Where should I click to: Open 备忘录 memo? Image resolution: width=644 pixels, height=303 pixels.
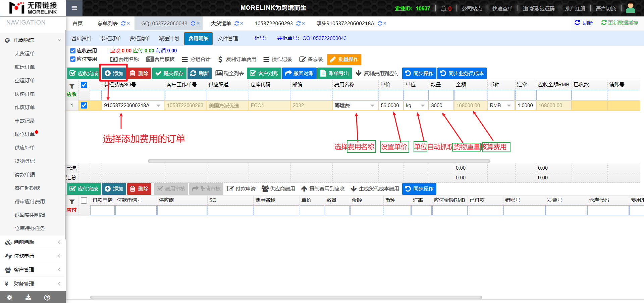[311, 59]
